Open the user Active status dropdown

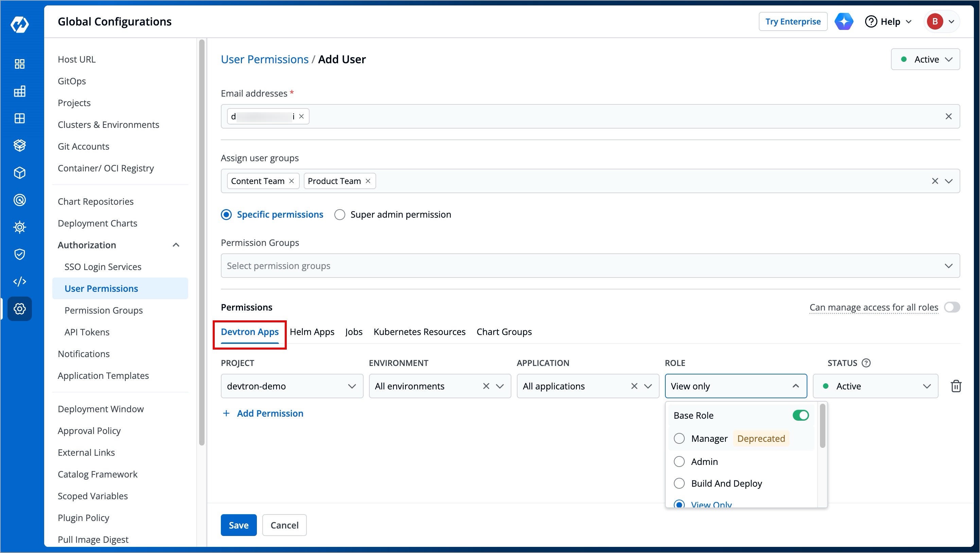point(925,60)
